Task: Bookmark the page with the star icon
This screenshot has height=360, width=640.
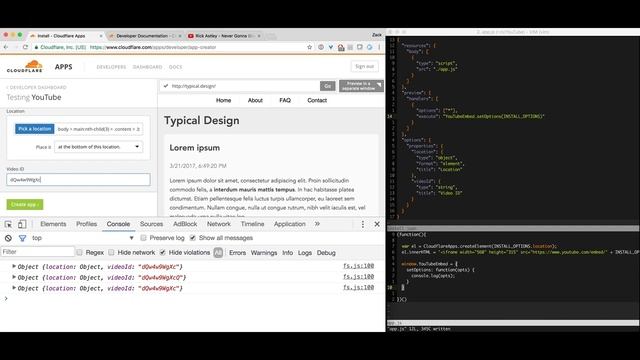Action: tap(309, 47)
